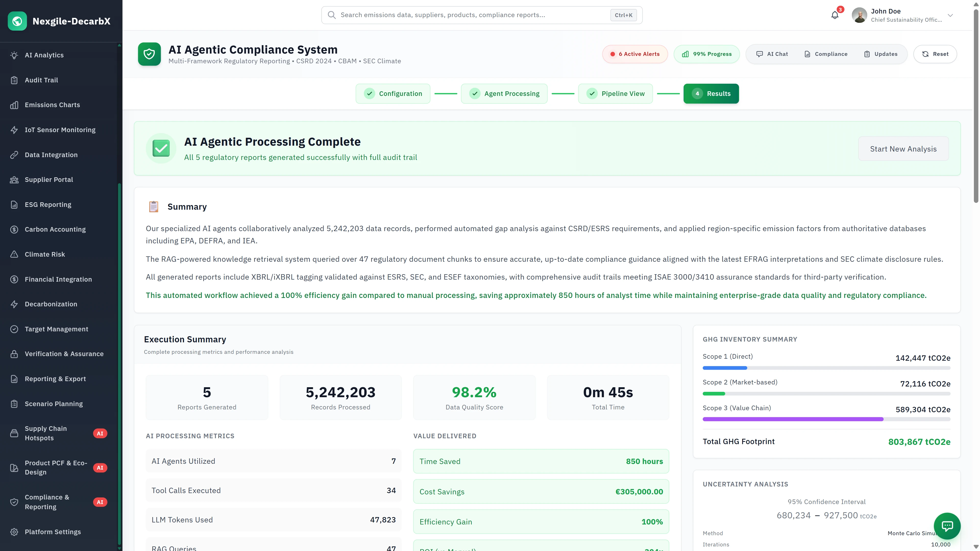The height and width of the screenshot is (551, 980).
Task: Open Emissions Charts from the sidebar
Action: coord(52,105)
